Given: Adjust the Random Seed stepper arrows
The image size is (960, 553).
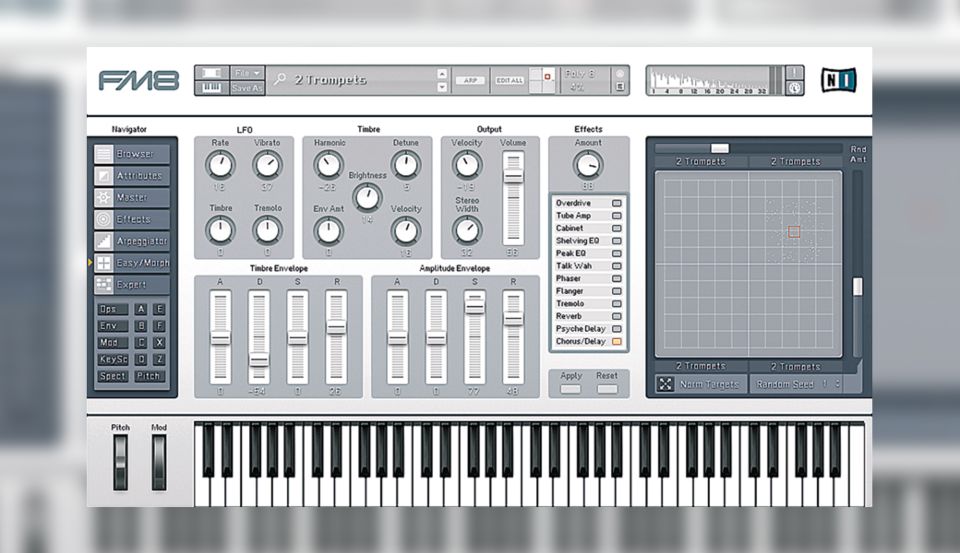Looking at the screenshot, I should tap(837, 384).
